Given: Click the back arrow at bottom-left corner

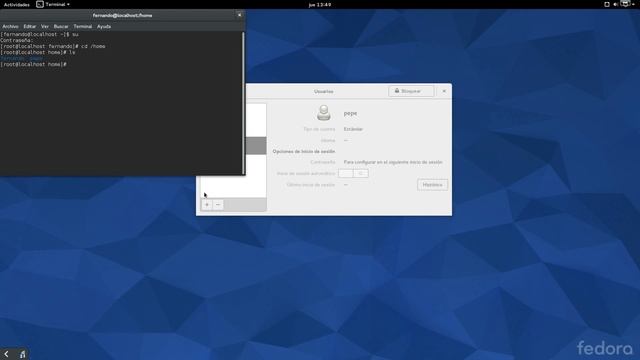Looking at the screenshot, I should point(7,354).
